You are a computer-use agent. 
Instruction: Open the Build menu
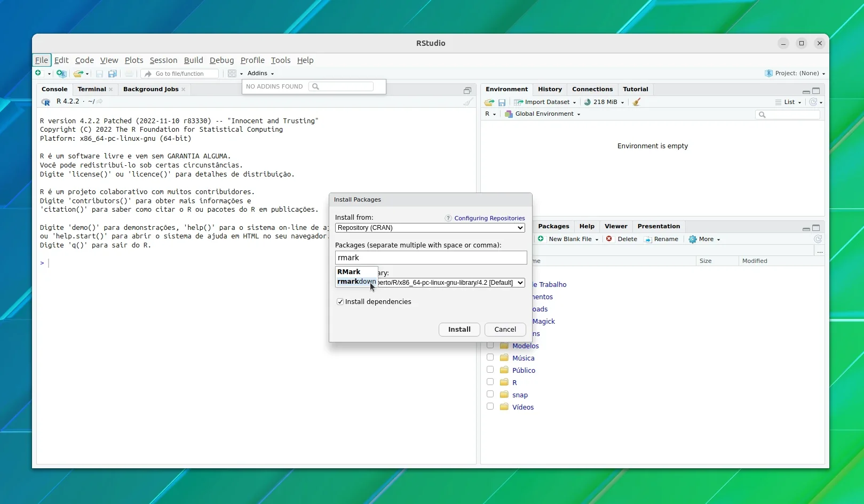(194, 60)
